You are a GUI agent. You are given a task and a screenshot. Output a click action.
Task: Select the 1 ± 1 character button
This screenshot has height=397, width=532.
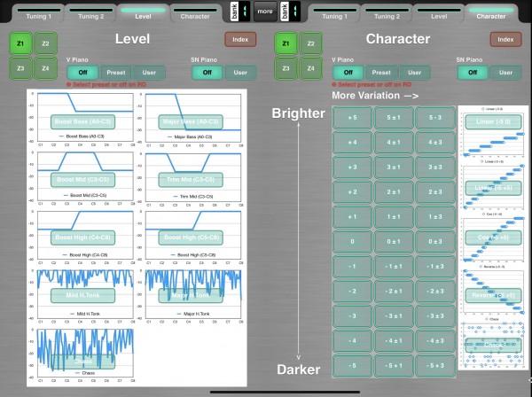click(x=394, y=216)
